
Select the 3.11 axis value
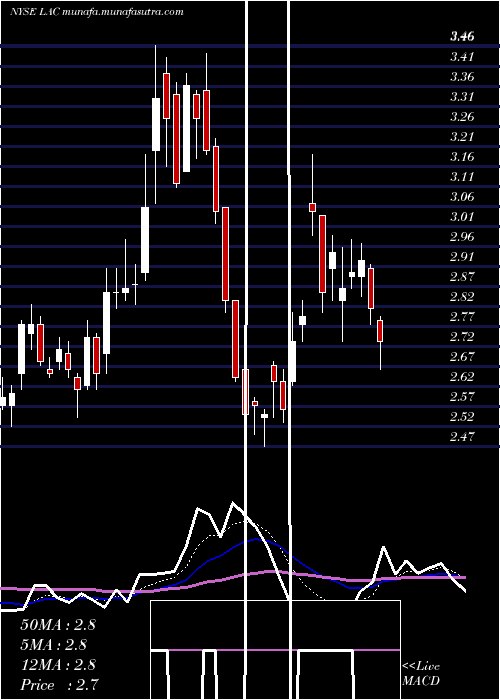click(x=462, y=177)
